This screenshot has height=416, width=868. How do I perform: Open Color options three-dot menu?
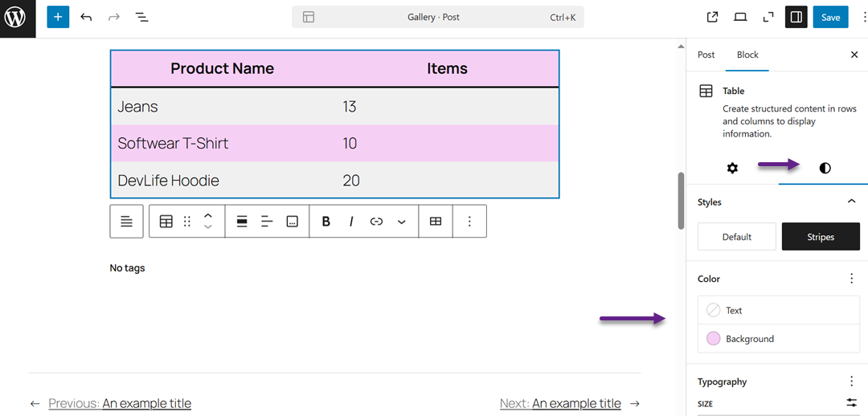[x=852, y=279]
